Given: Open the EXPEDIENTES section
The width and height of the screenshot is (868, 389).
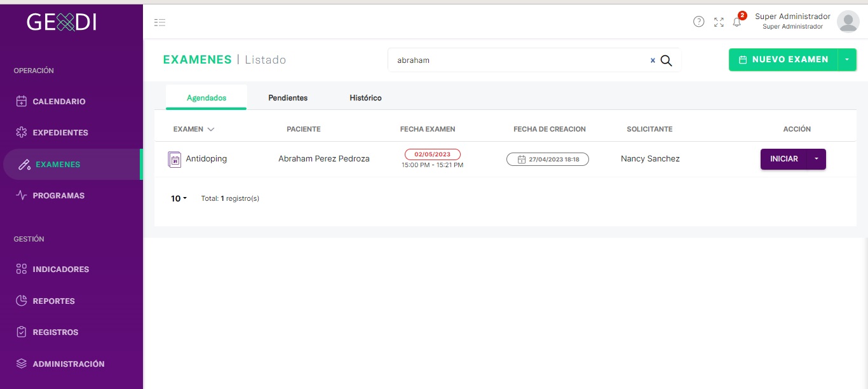Looking at the screenshot, I should click(60, 132).
